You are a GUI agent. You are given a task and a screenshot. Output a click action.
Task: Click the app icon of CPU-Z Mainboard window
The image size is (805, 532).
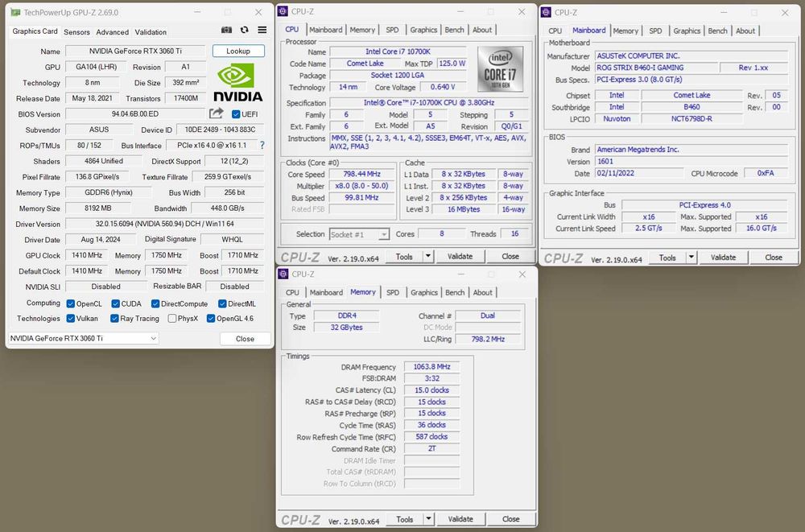point(547,12)
